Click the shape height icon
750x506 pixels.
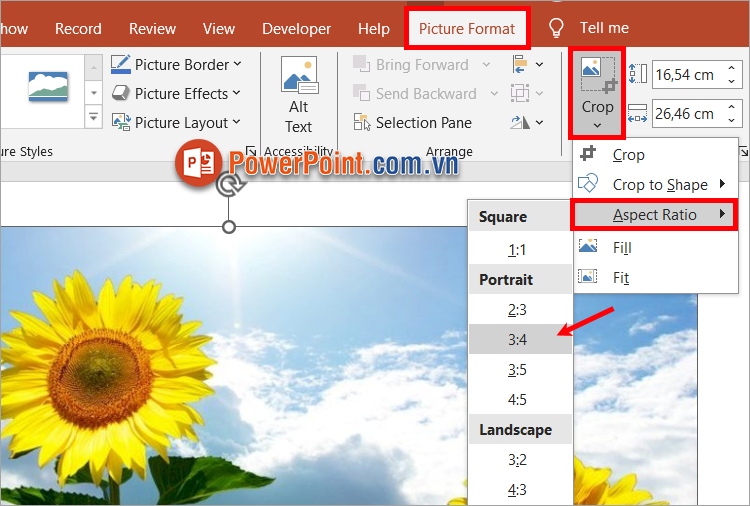click(x=638, y=74)
